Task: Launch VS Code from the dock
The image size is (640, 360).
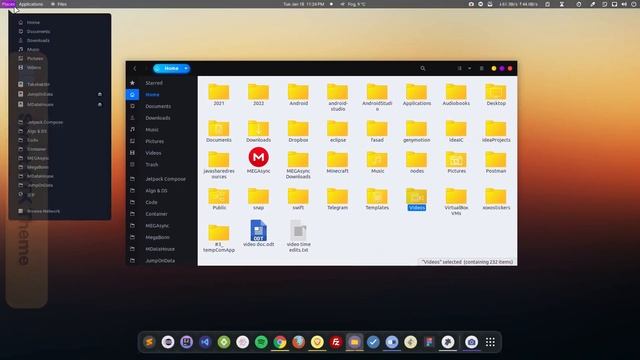Action: tap(205, 342)
